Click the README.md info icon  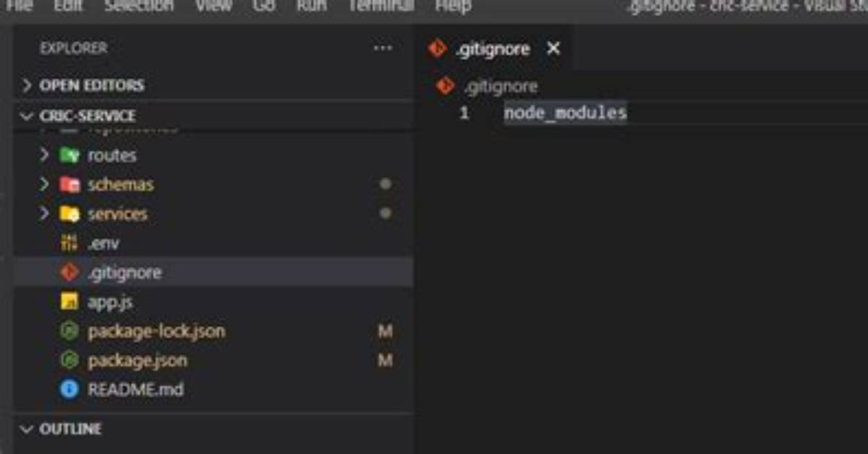[69, 390]
